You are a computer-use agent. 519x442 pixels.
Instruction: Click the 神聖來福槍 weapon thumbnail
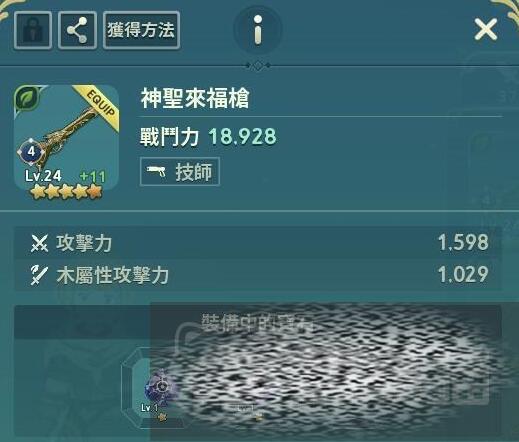pyautogui.click(x=66, y=138)
